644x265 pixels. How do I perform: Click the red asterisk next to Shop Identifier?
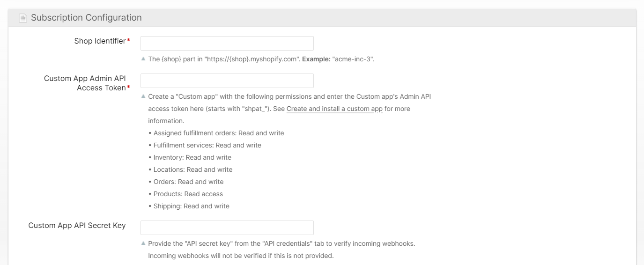coord(128,41)
